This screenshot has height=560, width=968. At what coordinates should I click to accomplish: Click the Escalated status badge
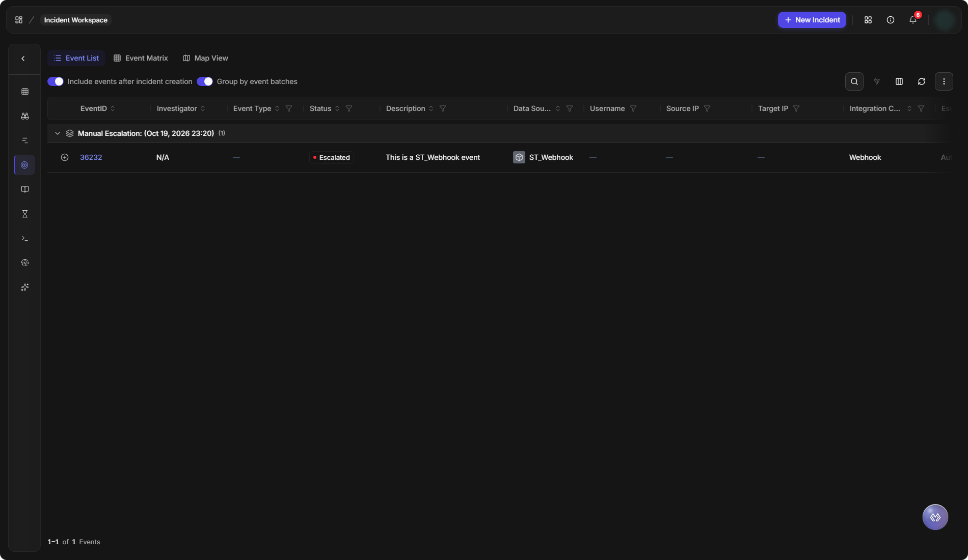(332, 157)
